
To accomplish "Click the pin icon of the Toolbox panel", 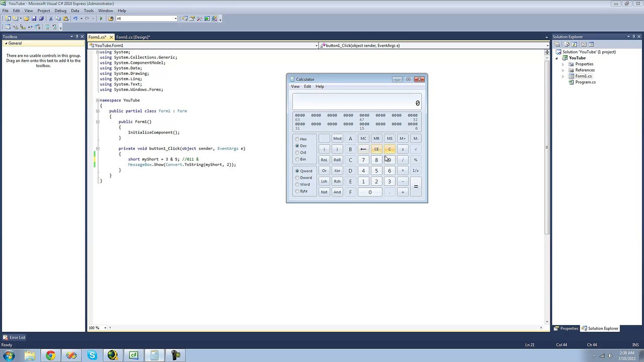I will [x=76, y=37].
